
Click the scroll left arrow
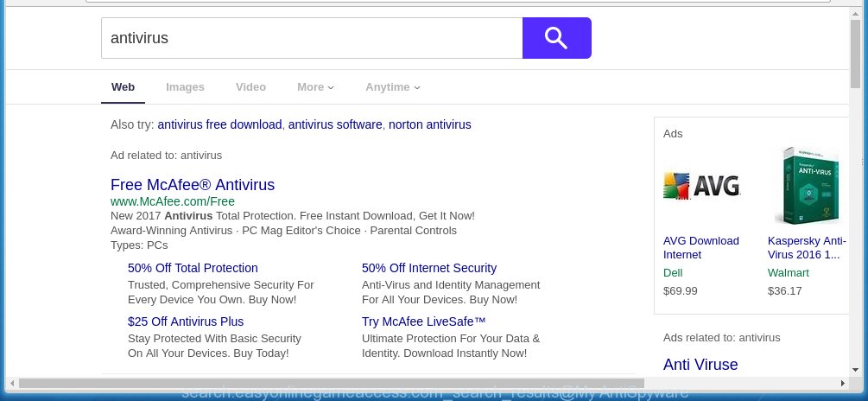tap(11, 383)
